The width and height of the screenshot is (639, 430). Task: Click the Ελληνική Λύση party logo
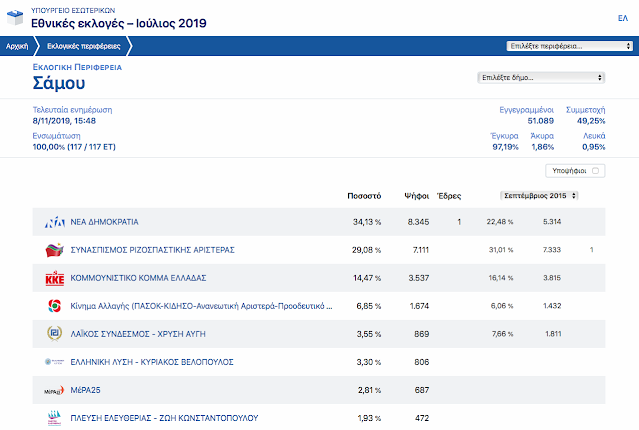55,362
